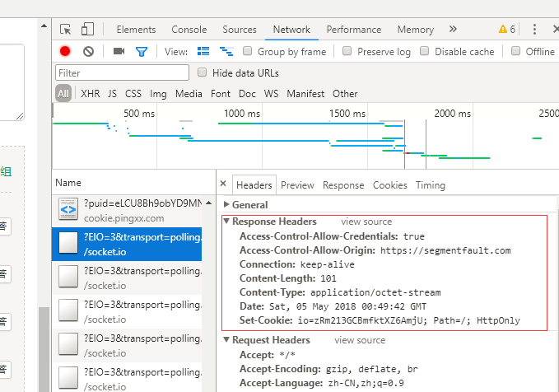This screenshot has width=559, height=392.
Task: Tick the Offline checkbox
Action: tap(515, 51)
